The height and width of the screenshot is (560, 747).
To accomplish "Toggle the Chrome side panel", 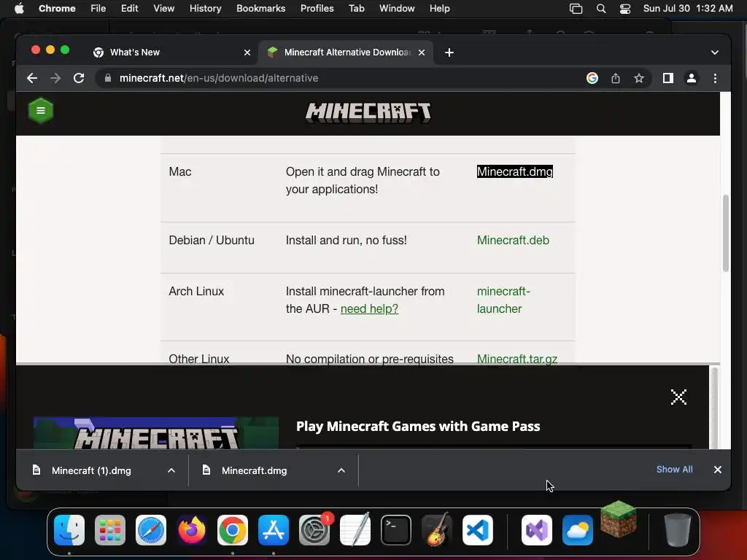I will [x=668, y=78].
